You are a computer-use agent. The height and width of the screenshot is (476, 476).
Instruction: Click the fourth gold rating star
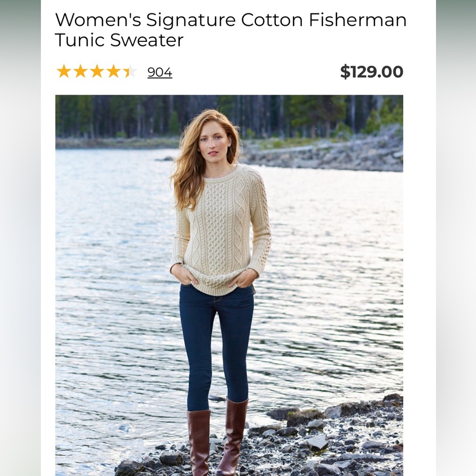[x=113, y=72]
